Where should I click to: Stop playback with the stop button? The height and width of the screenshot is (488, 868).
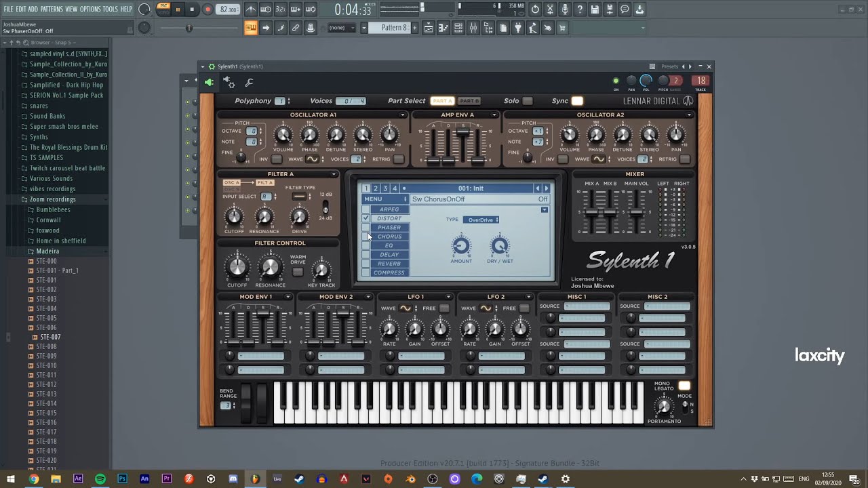[x=193, y=9]
